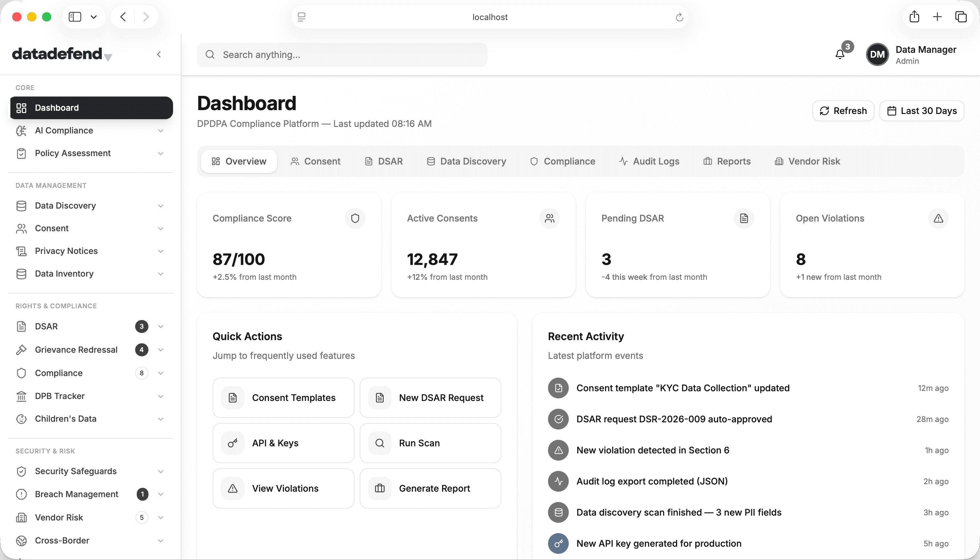Click the localhost address bar
Screen dimensions: 980x560
(x=489, y=17)
